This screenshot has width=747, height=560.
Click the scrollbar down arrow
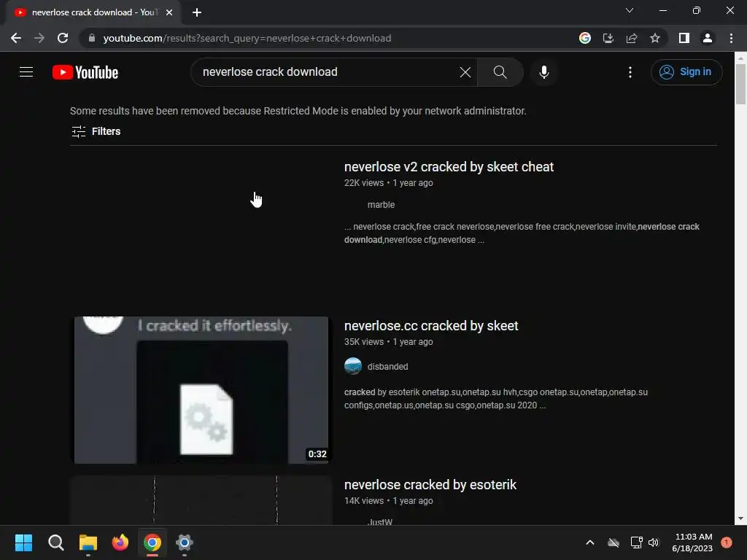(740, 518)
